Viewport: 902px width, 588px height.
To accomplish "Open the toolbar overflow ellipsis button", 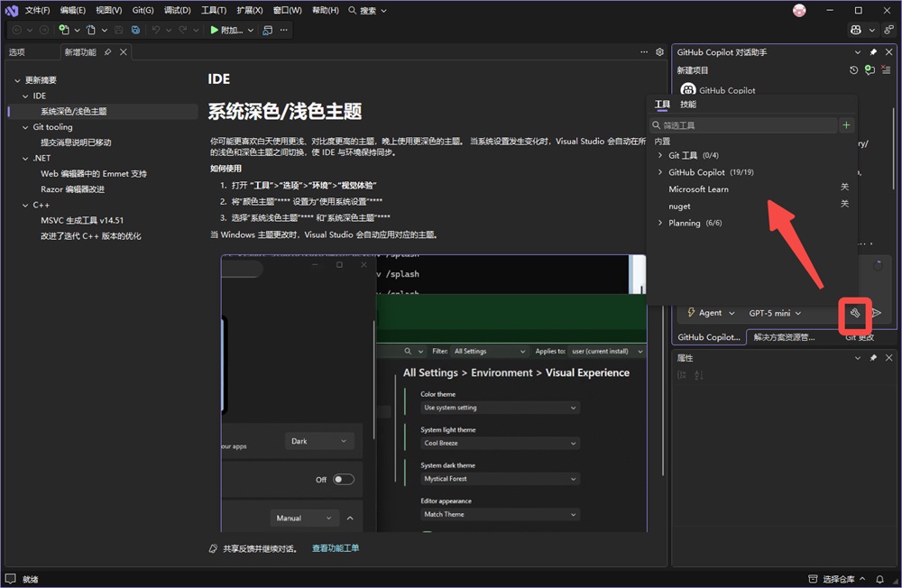I will (283, 30).
